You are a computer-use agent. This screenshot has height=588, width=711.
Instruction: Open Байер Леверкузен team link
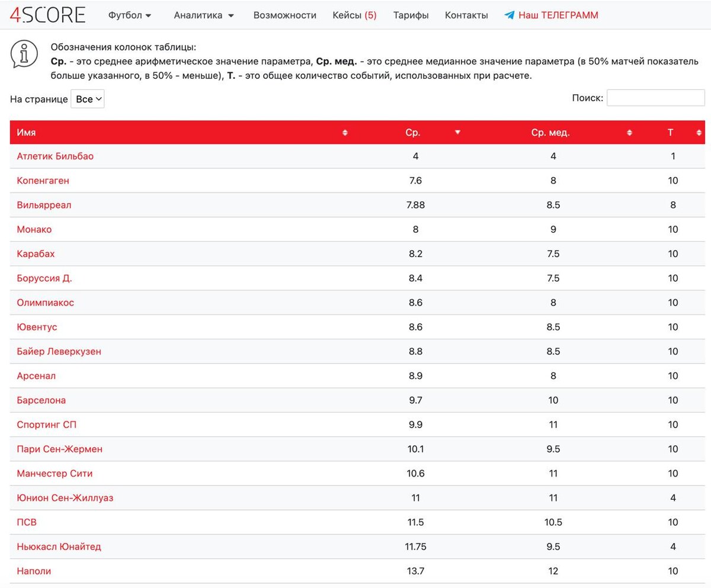tap(59, 351)
